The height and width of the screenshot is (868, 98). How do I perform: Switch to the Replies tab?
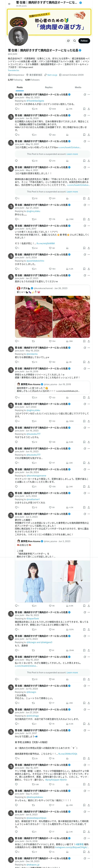(49, 87)
